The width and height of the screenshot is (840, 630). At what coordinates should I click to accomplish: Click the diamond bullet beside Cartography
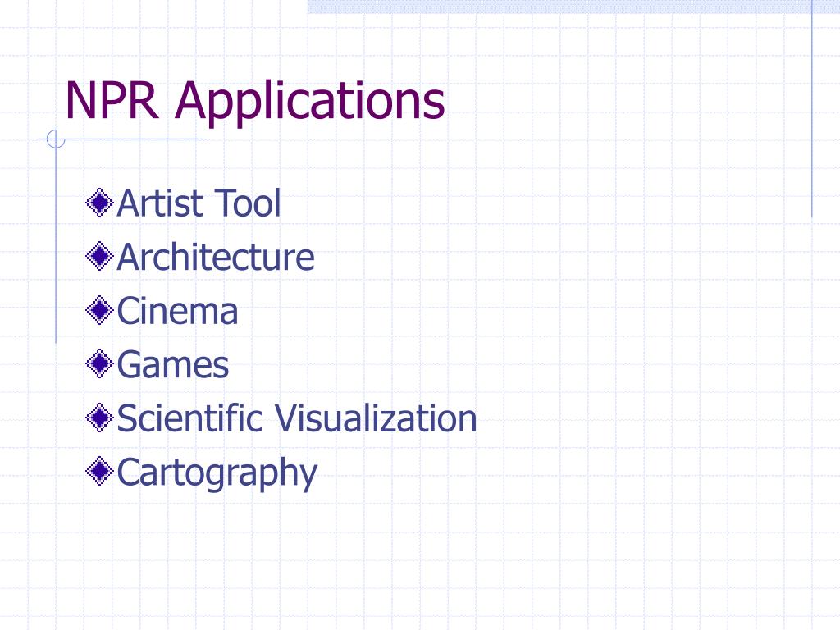pyautogui.click(x=99, y=472)
